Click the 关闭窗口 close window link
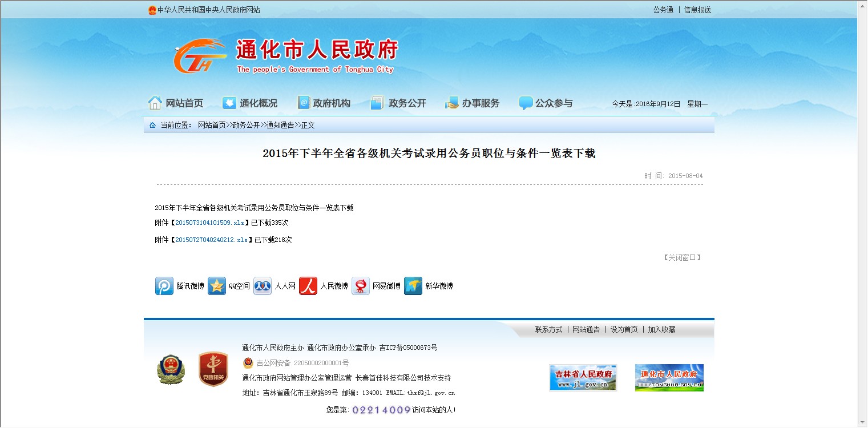This screenshot has height=428, width=868. click(x=682, y=258)
